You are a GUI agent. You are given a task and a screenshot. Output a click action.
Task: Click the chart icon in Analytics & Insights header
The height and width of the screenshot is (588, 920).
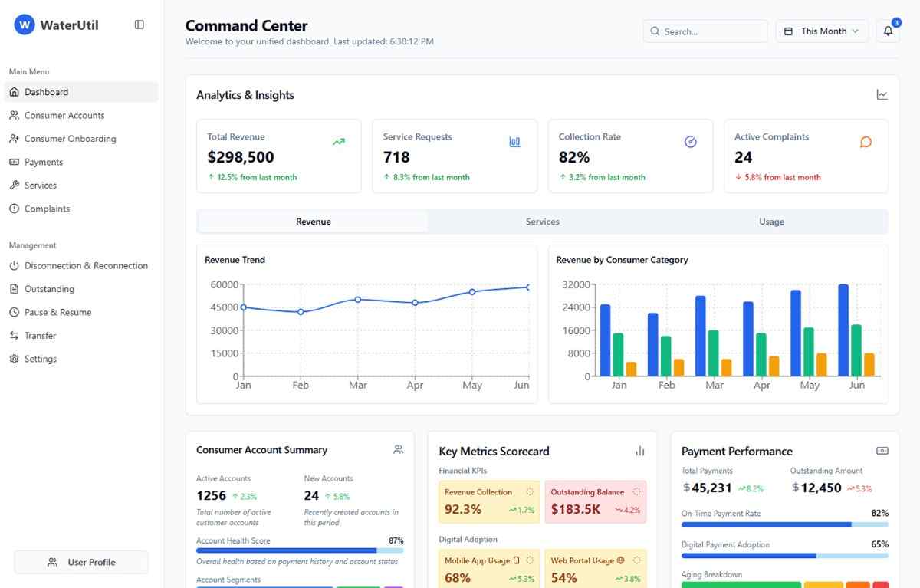pos(882,94)
